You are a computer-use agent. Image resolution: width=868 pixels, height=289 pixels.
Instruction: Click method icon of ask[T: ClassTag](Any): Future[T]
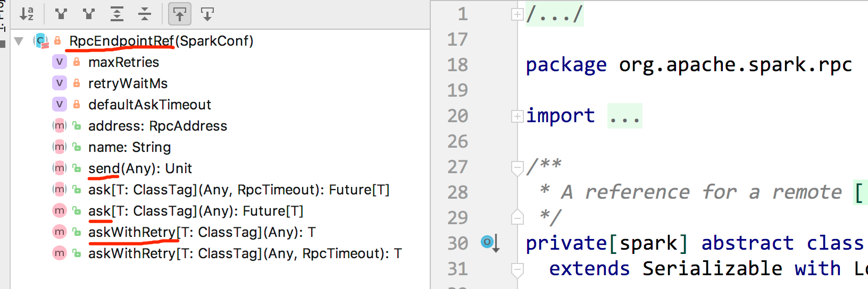[x=60, y=211]
